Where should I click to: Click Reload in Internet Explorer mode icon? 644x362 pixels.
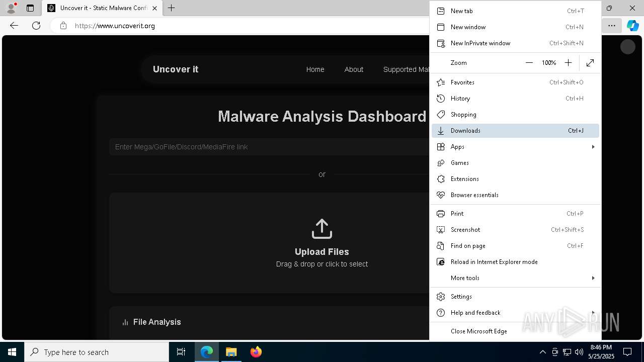click(x=441, y=262)
